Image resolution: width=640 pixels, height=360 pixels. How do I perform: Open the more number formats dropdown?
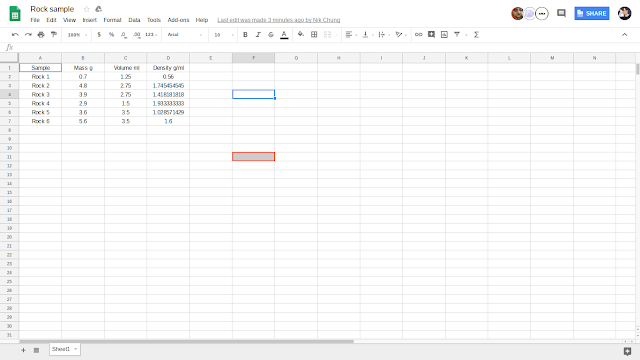point(151,35)
